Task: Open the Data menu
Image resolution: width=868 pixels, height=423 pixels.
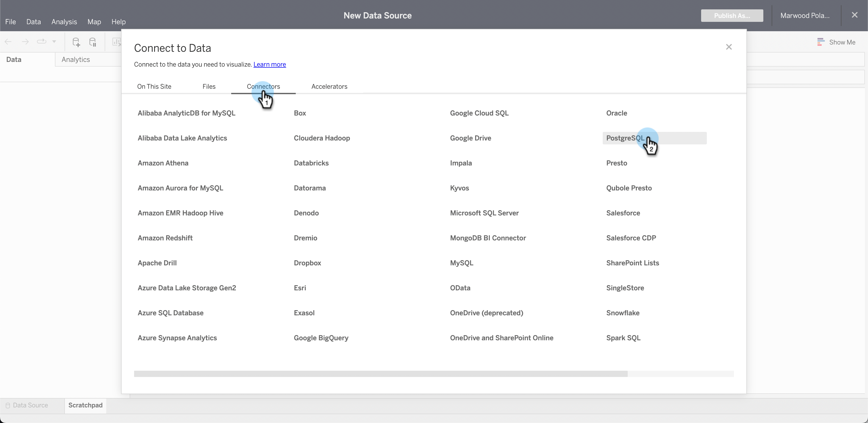Action: [34, 22]
